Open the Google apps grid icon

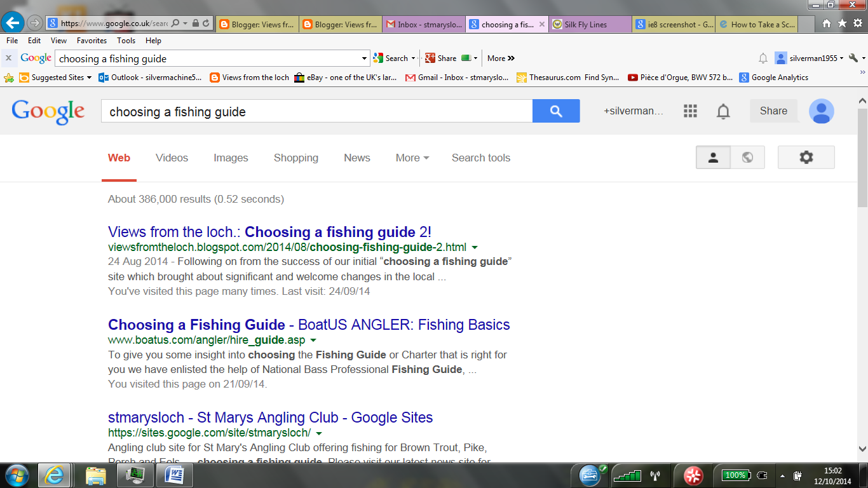[690, 111]
